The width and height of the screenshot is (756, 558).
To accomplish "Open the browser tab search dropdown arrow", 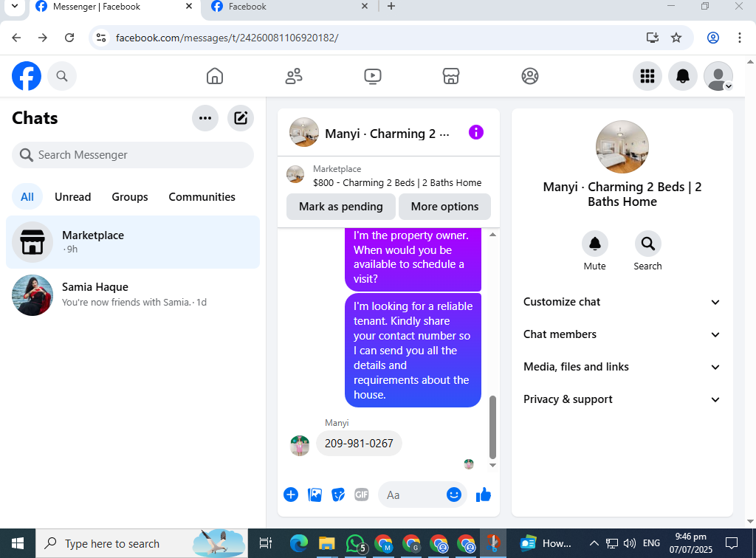I will pyautogui.click(x=15, y=6).
